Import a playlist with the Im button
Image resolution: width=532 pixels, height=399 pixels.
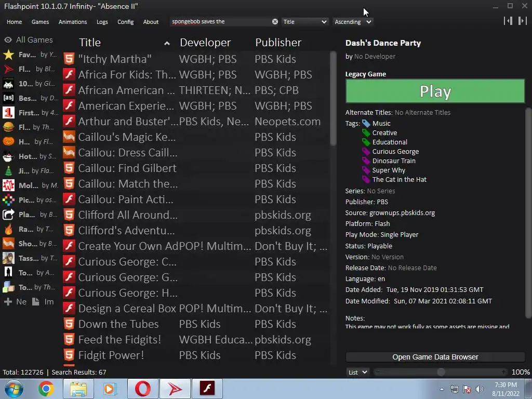[43, 302]
